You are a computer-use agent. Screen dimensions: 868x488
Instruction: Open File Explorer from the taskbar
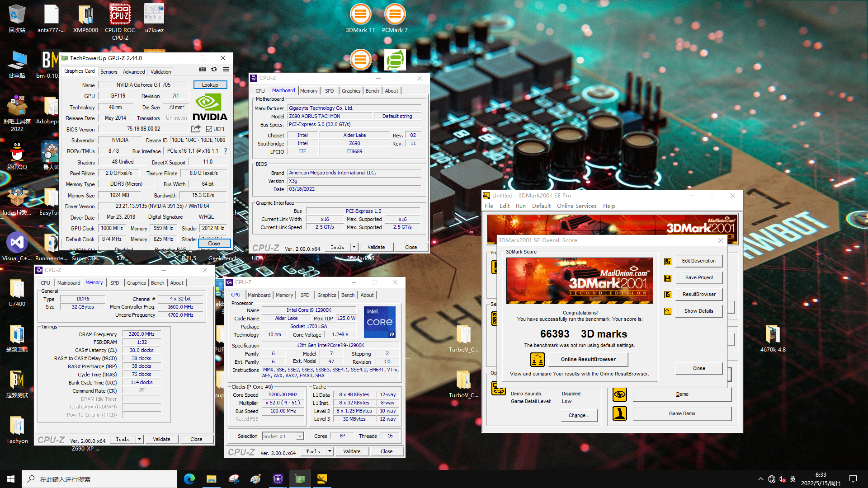212,479
